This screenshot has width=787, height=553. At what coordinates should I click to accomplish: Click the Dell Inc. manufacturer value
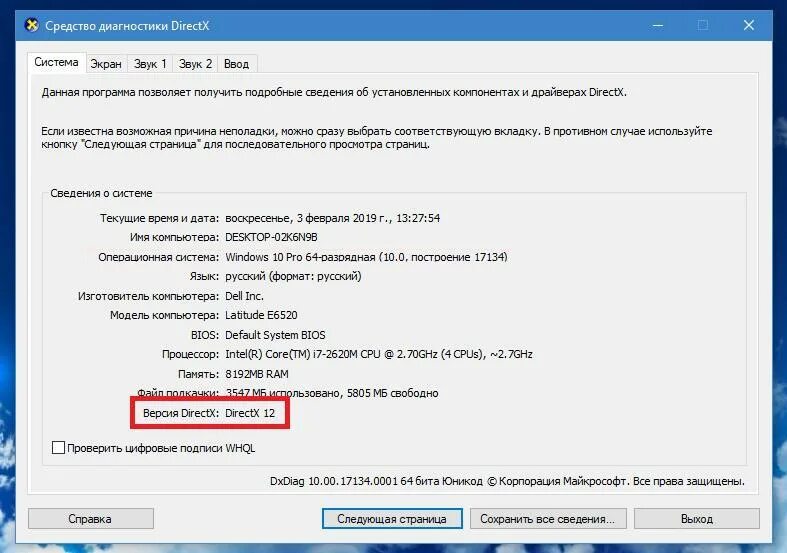244,296
